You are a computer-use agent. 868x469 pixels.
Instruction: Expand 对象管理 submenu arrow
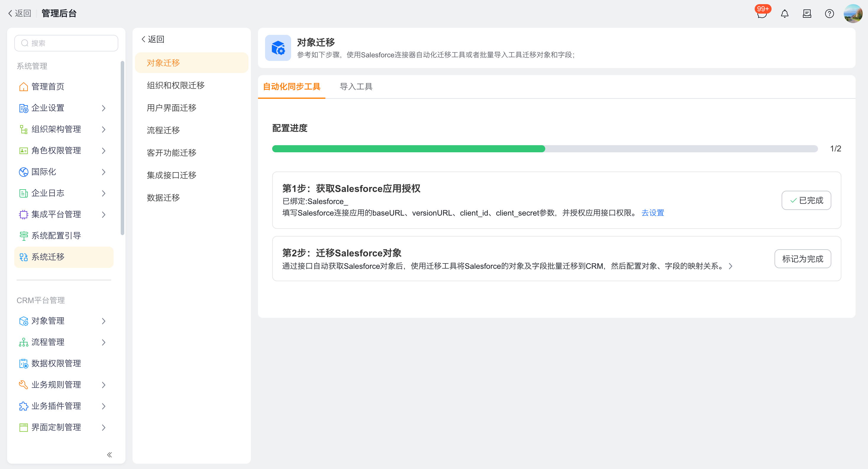104,321
